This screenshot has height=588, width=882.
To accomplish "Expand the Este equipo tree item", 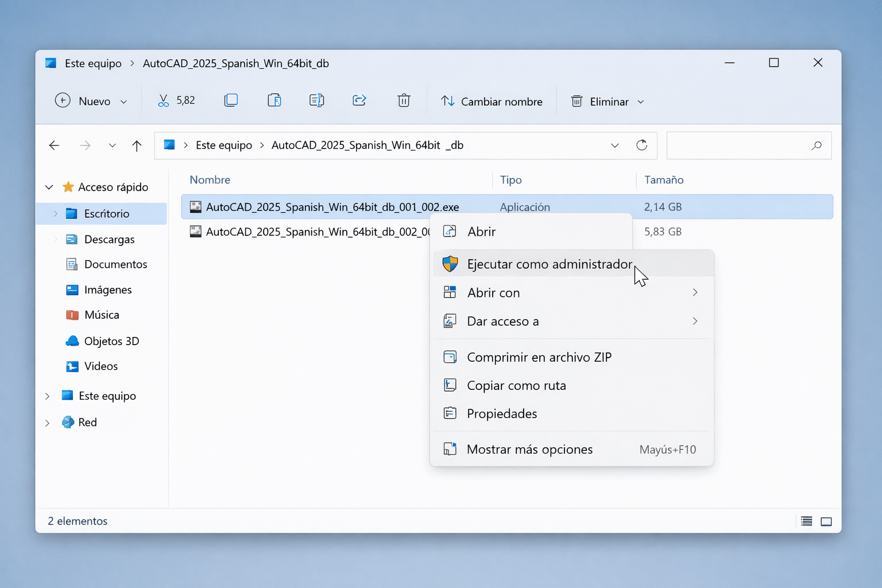I will [47, 396].
